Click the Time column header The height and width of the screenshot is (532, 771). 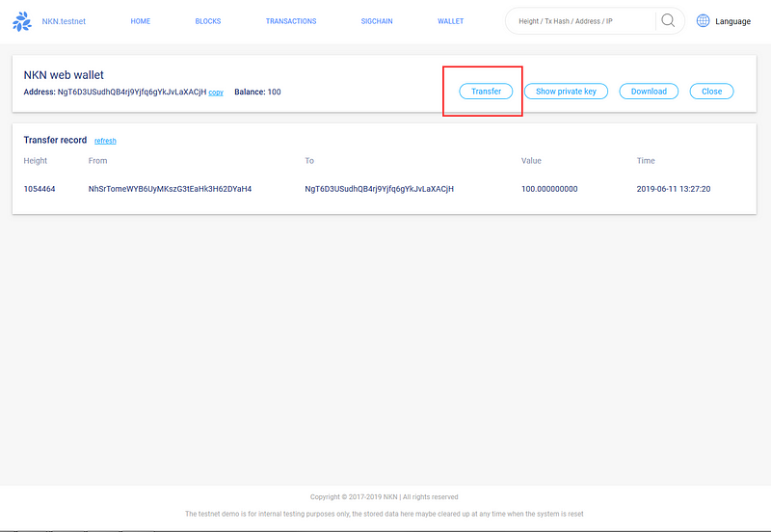point(646,161)
